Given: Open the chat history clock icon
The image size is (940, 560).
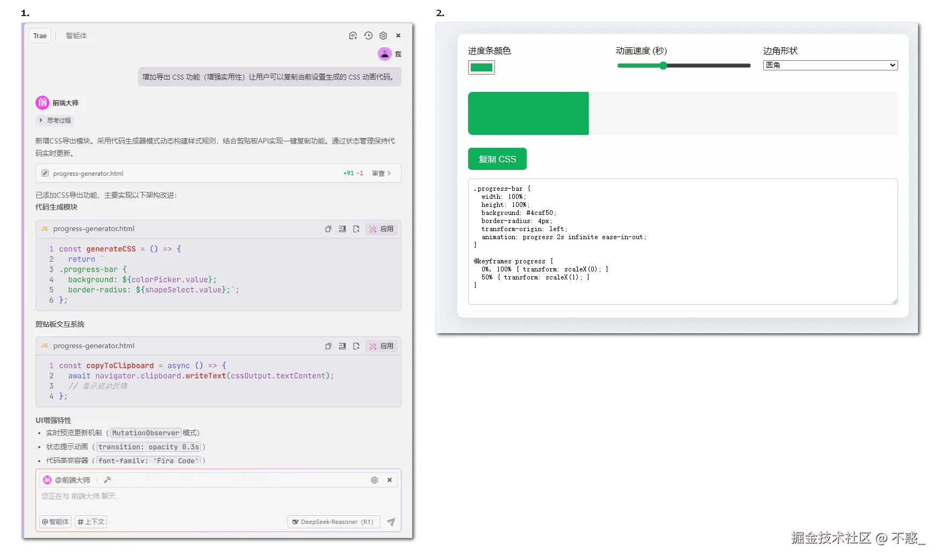Looking at the screenshot, I should 368,35.
